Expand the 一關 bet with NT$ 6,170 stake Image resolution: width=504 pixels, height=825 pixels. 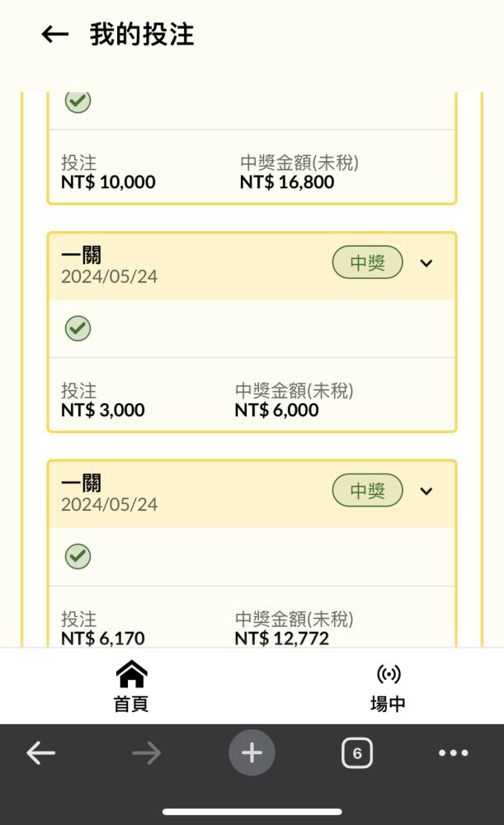426,491
